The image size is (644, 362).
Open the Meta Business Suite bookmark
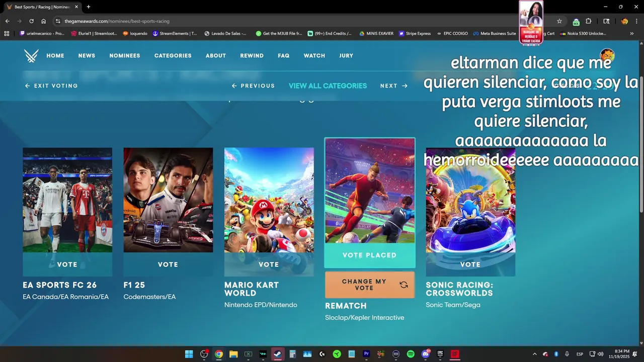pyautogui.click(x=494, y=34)
